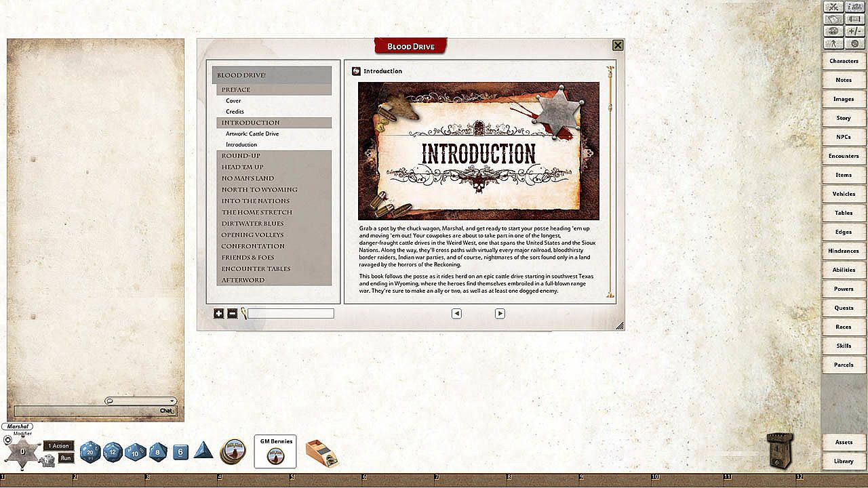
Task: Collapse all chapters with minus button
Action: tap(232, 313)
